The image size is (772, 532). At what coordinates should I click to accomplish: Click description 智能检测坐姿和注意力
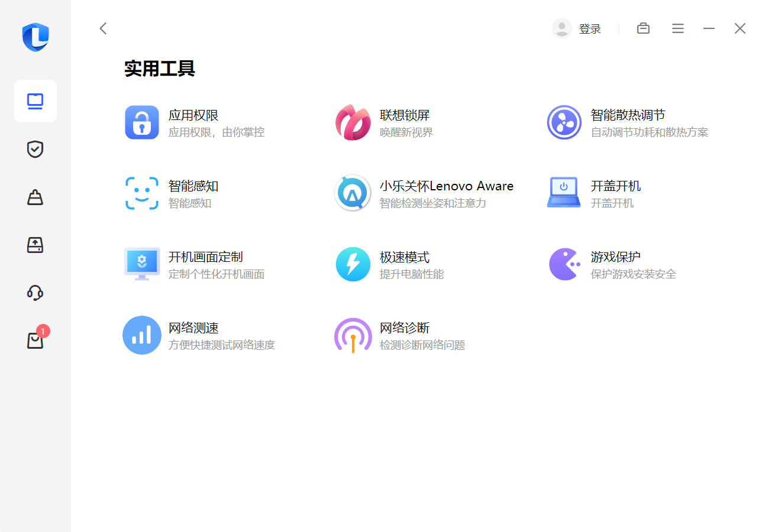(433, 203)
